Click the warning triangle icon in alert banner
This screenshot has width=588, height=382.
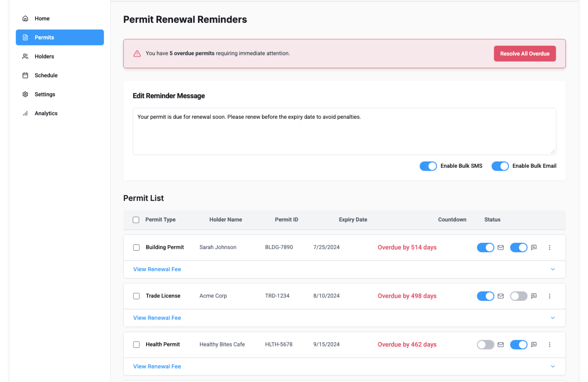pos(137,54)
